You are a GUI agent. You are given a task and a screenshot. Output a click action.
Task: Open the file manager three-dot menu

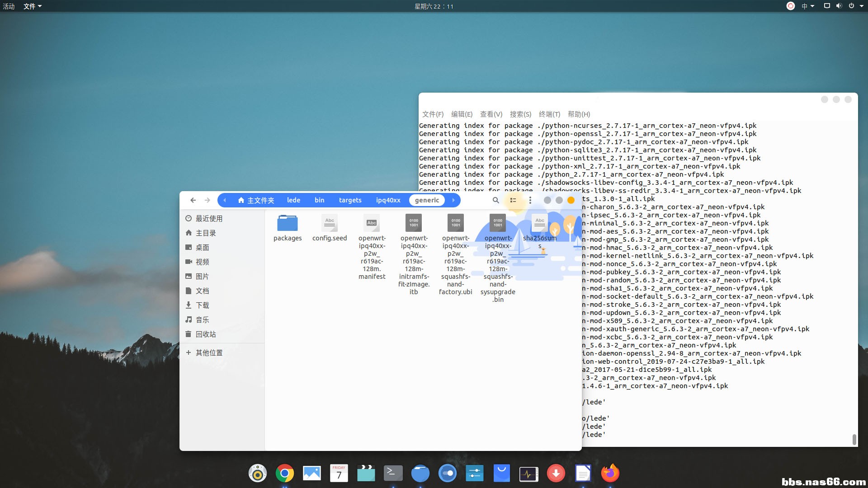tap(530, 200)
